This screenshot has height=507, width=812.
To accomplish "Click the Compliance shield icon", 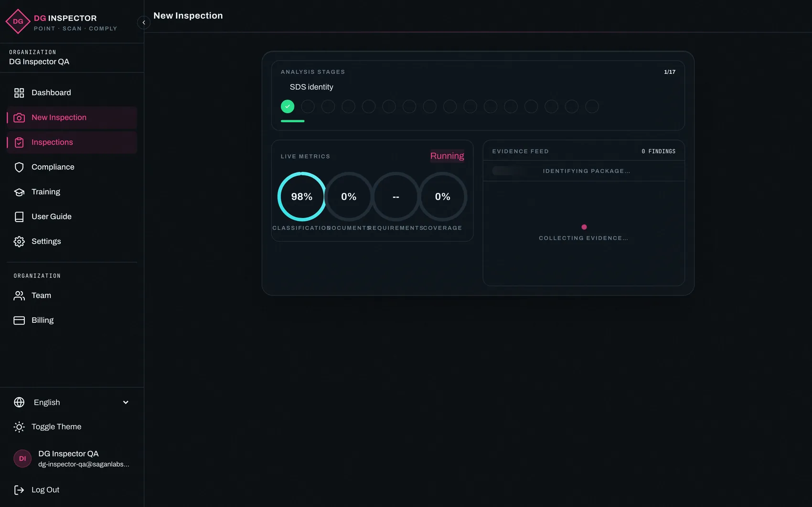I will coord(19,167).
